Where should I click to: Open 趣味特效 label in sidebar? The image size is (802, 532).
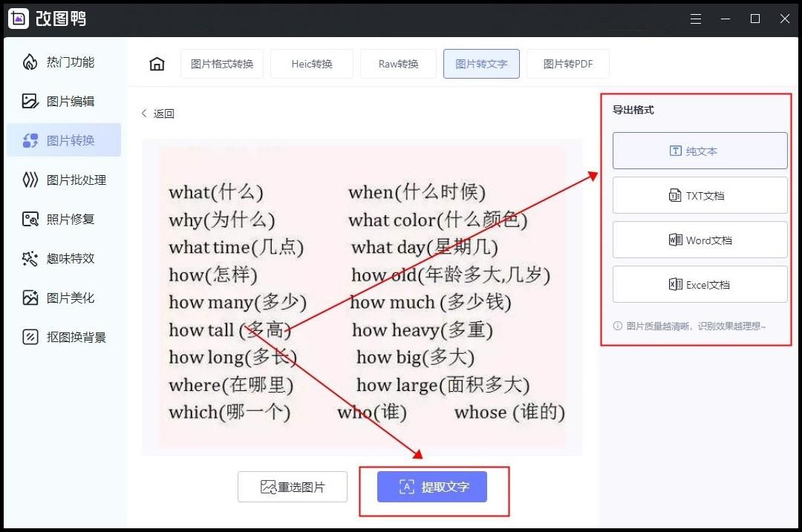pyautogui.click(x=71, y=259)
